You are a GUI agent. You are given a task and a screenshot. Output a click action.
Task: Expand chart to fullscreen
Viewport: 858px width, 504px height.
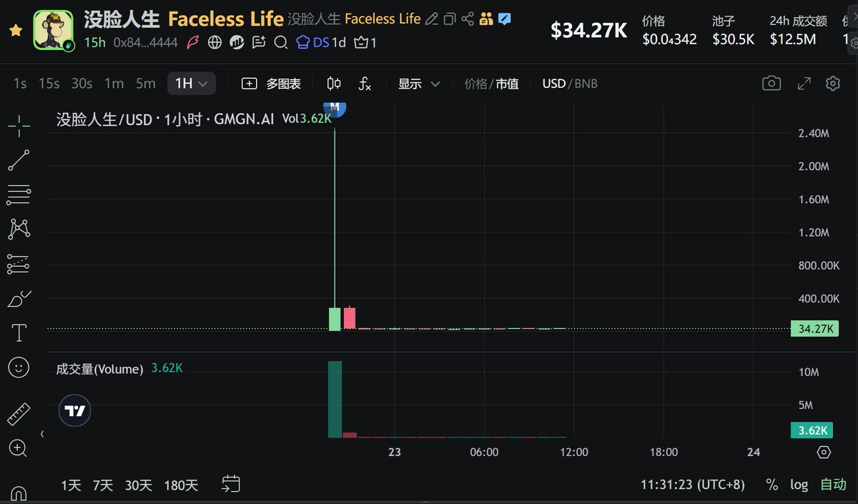(804, 84)
